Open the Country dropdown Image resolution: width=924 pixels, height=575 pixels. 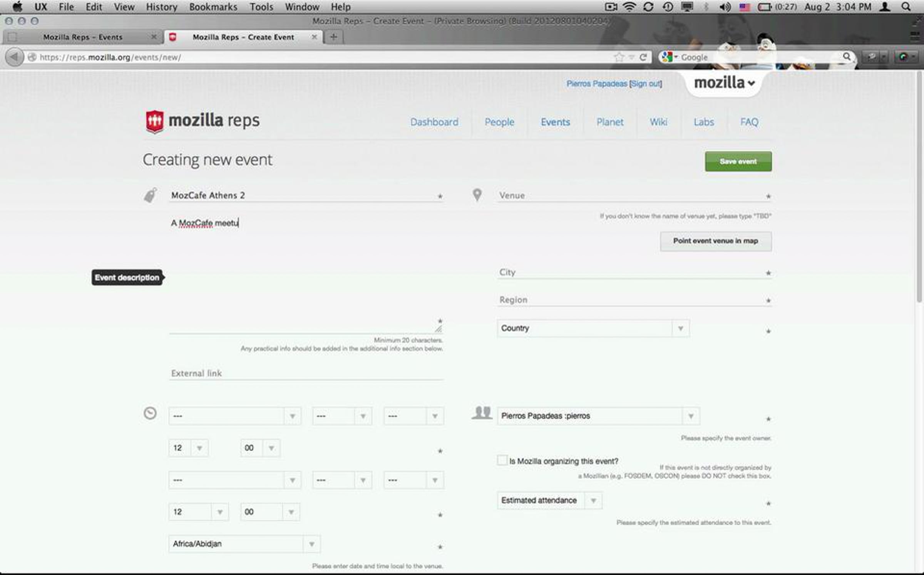pos(593,328)
